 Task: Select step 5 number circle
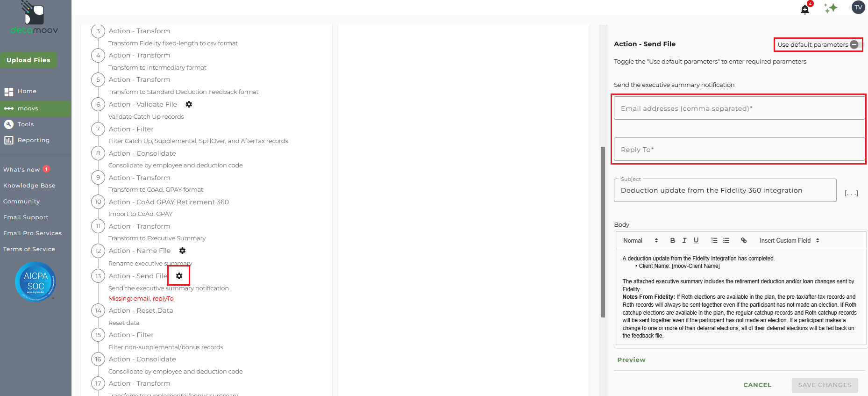(98, 79)
